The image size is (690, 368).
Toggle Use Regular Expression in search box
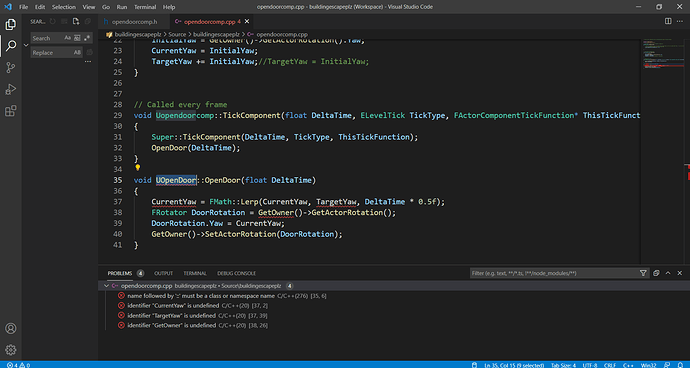(87, 38)
